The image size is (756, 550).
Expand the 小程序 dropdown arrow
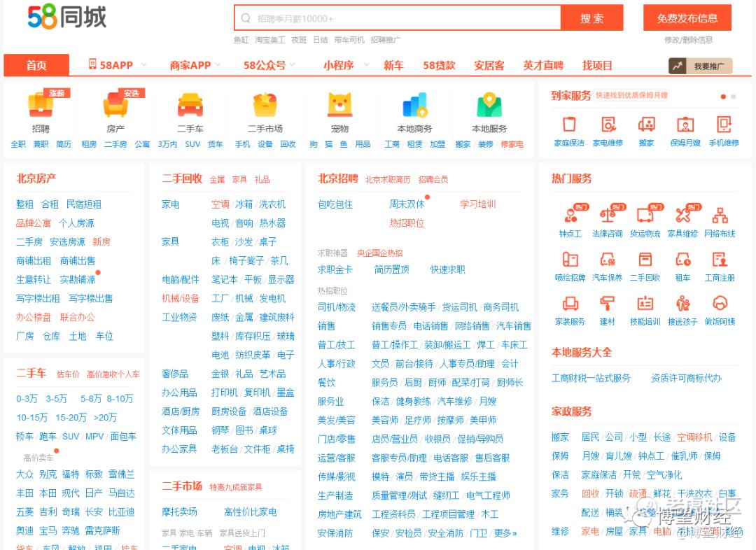click(366, 64)
